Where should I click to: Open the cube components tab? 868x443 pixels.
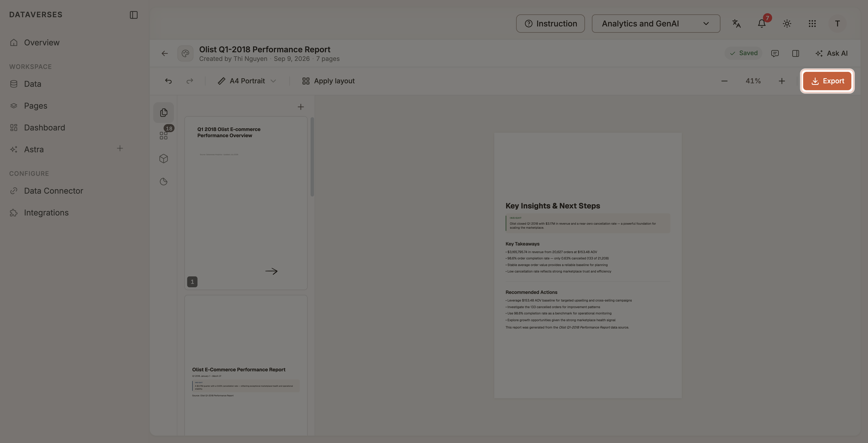coord(163,158)
